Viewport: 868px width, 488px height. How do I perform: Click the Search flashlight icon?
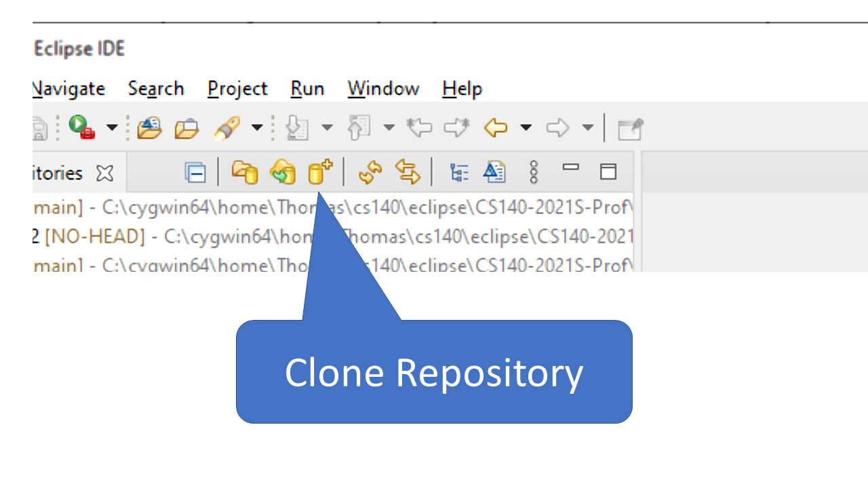pos(227,127)
